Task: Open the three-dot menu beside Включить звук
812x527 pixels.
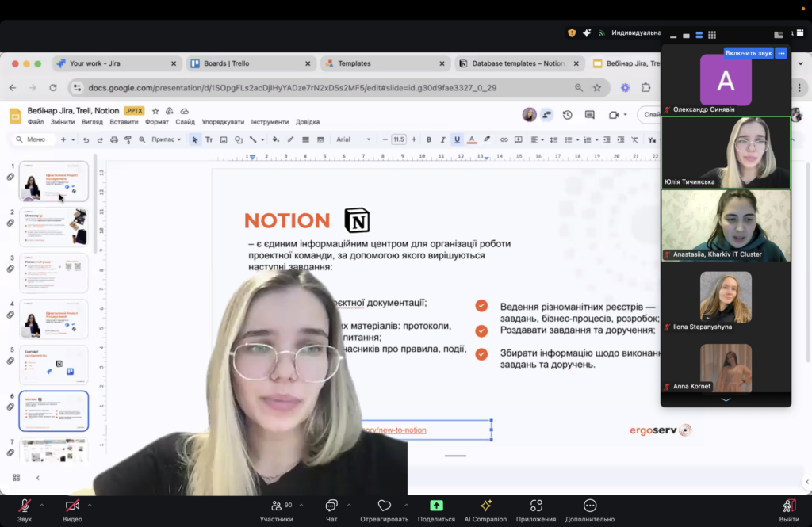Action: tap(781, 53)
